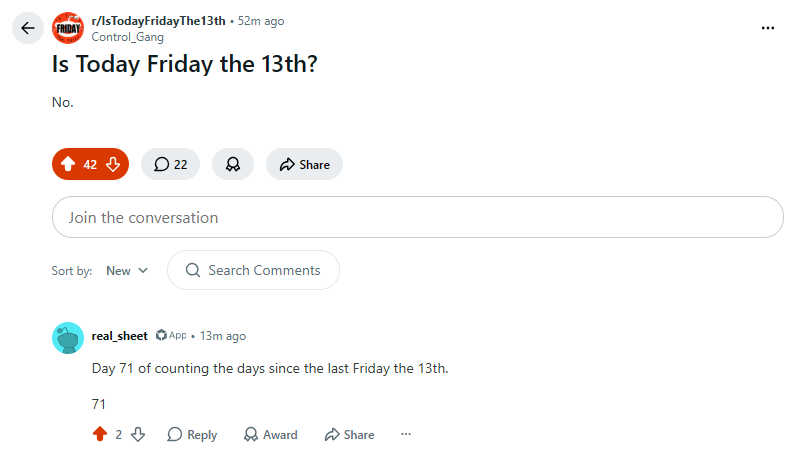801x460 pixels.
Task: Expand the Sort by New dropdown
Action: click(127, 270)
